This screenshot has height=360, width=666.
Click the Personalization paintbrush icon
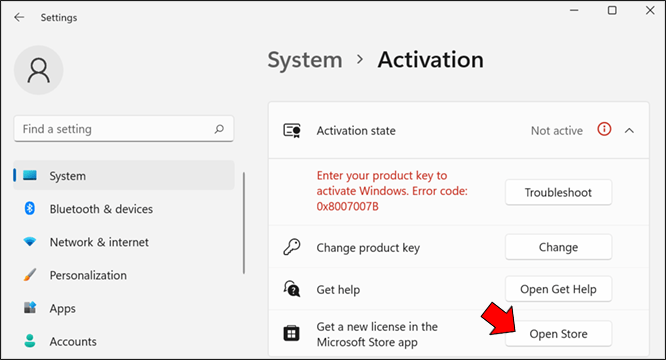click(30, 275)
